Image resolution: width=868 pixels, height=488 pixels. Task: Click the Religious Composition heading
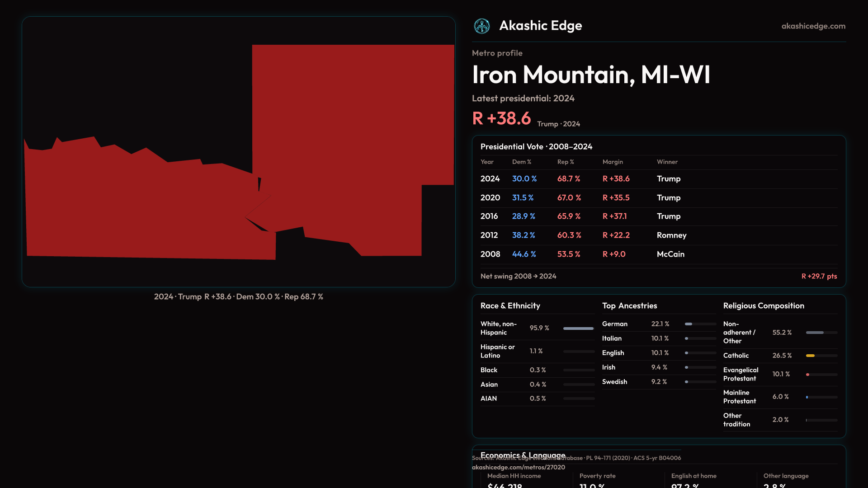coord(763,306)
